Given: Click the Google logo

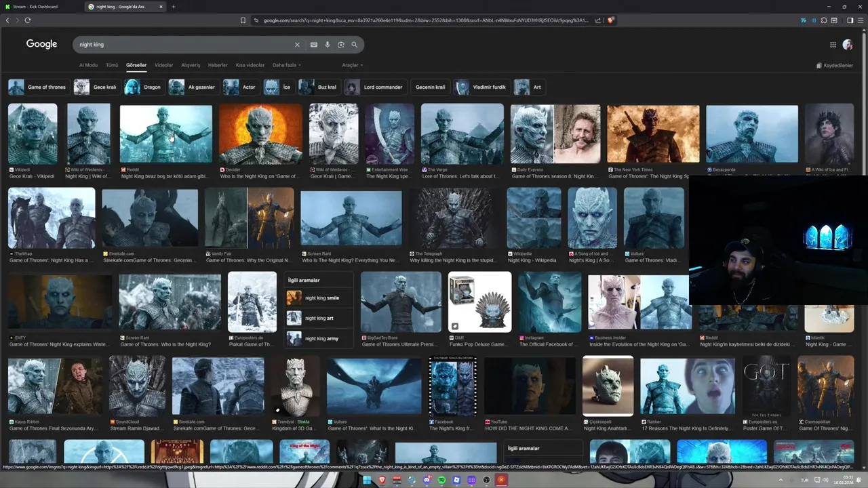Looking at the screenshot, I should pyautogui.click(x=41, y=44).
